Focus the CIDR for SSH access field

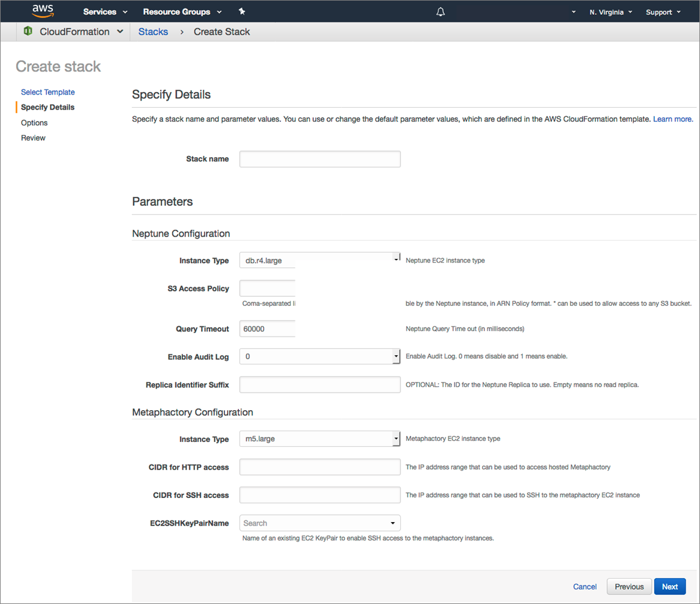(x=320, y=495)
